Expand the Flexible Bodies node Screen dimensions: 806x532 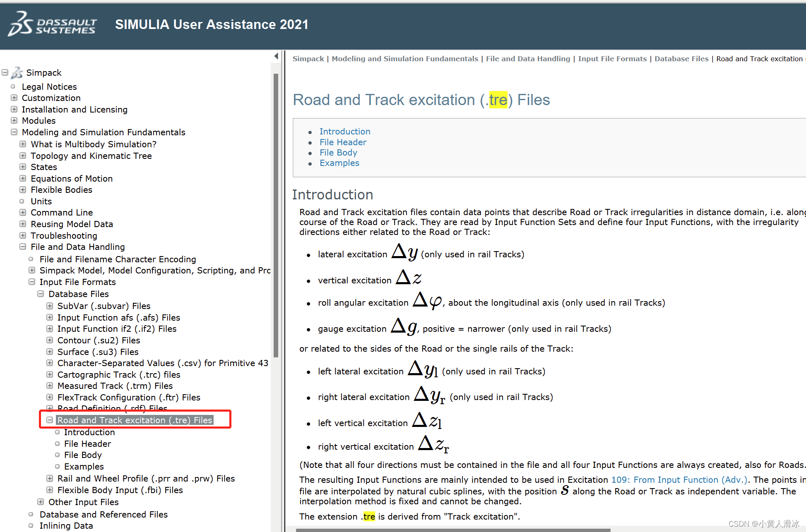coord(23,190)
